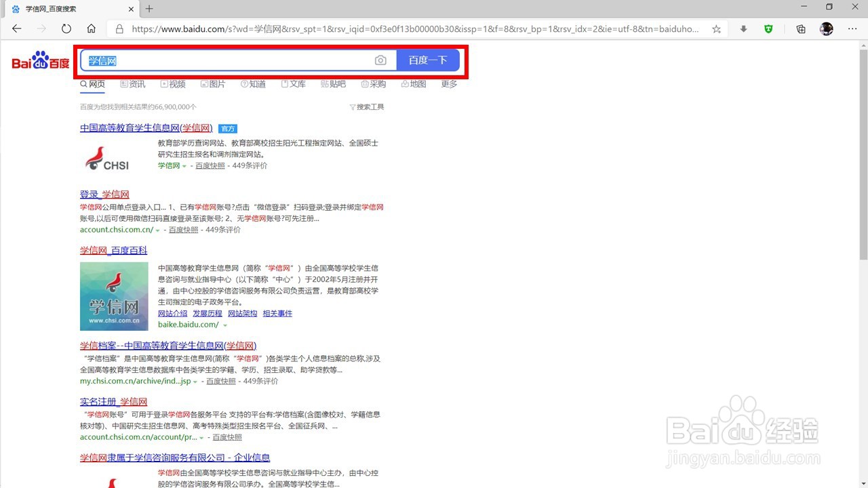The image size is (868, 488).
Task: Open a new tab with plus button
Action: click(x=149, y=9)
